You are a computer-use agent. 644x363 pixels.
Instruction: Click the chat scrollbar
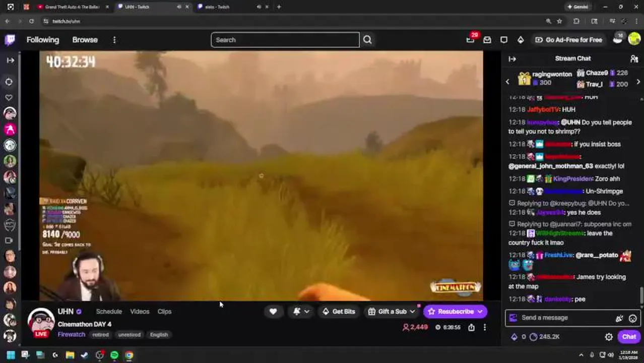[x=641, y=295]
